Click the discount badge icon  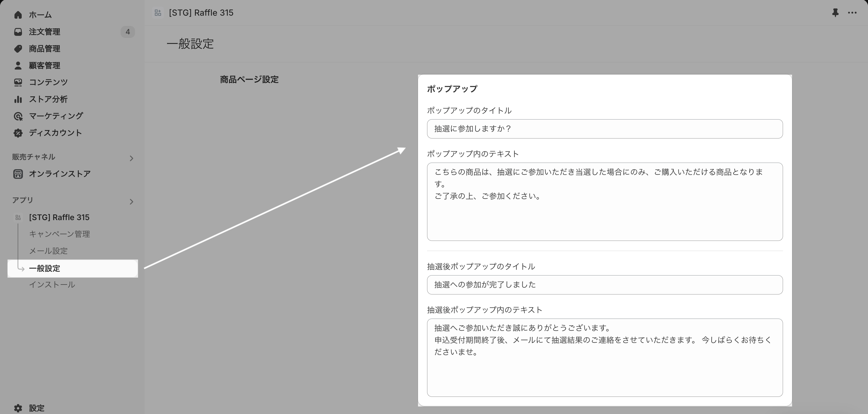(x=18, y=133)
